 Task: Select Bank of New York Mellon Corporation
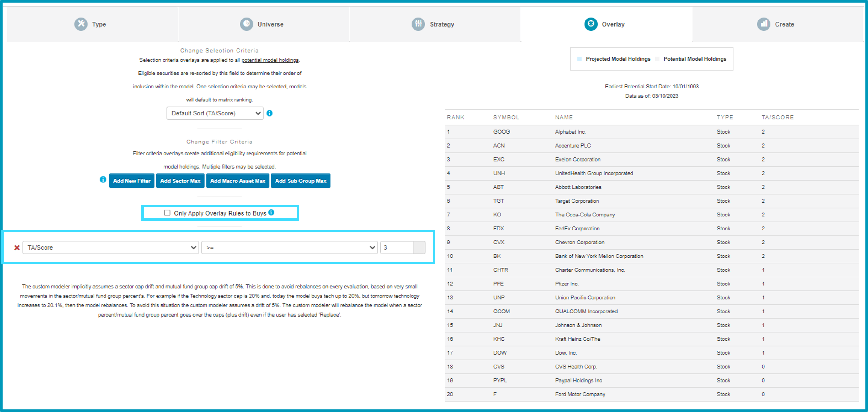tap(599, 256)
